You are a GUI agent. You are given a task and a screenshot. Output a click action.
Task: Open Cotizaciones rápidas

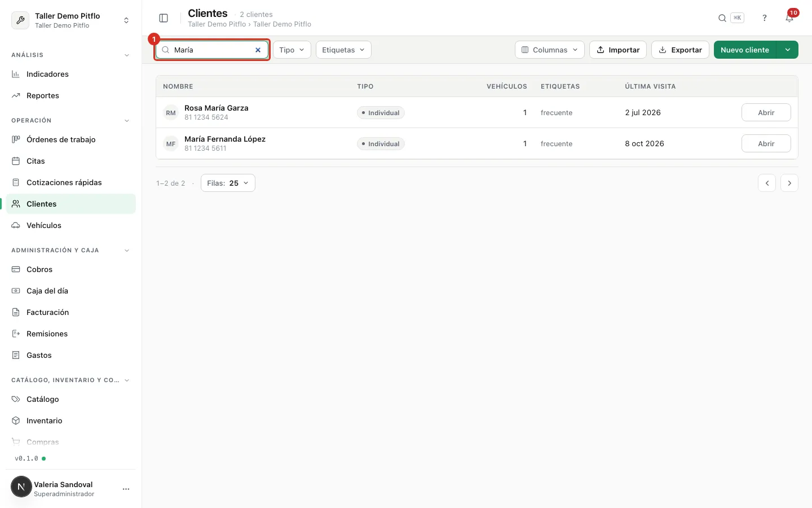coord(71,182)
